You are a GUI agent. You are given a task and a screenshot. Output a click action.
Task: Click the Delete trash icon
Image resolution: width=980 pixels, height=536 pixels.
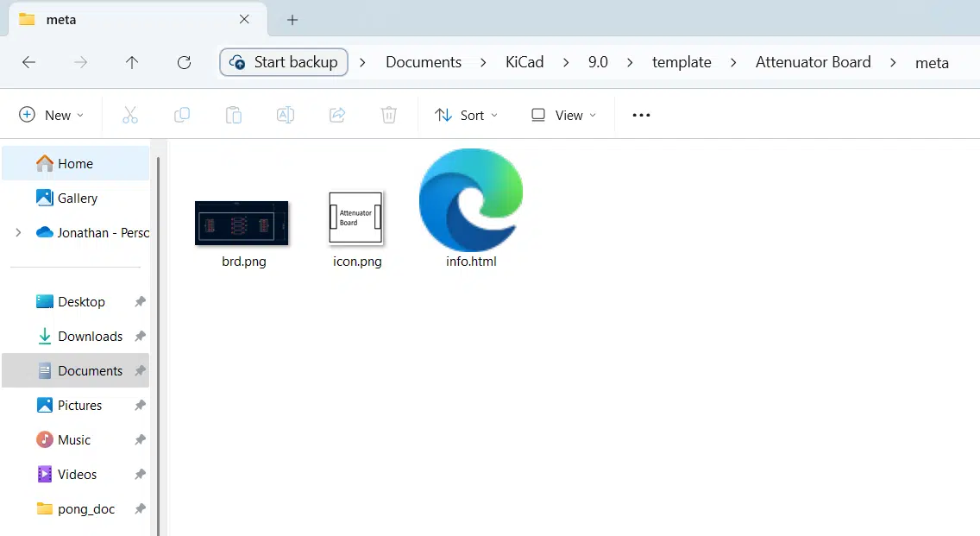coord(389,115)
